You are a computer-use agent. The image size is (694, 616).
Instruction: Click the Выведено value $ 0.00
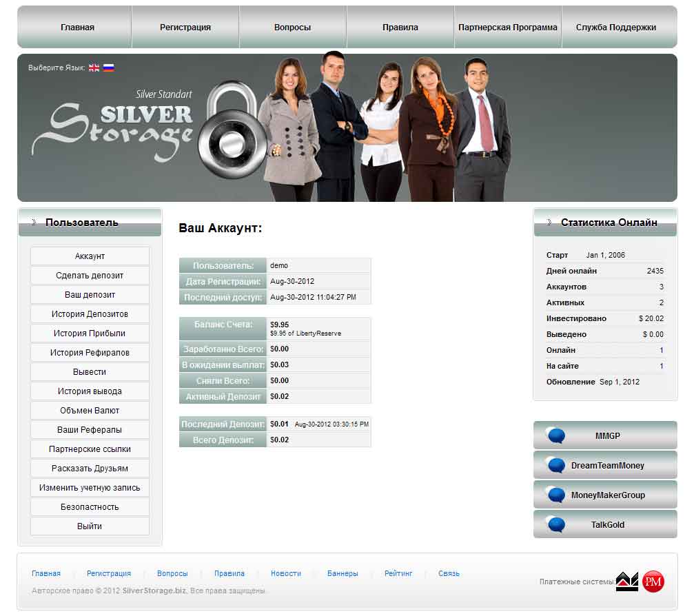click(x=653, y=335)
